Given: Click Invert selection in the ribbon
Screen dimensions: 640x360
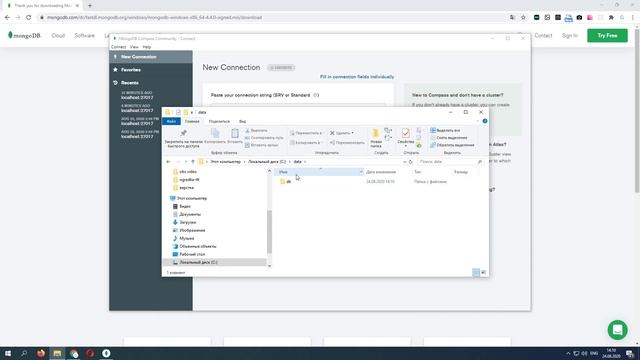Looking at the screenshot, I should (452, 145).
